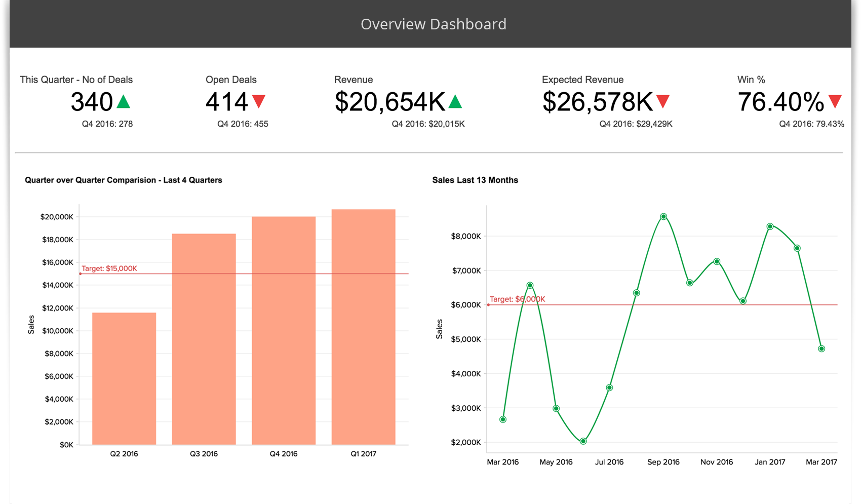The height and width of the screenshot is (504, 861).
Task: Select the lowest data point near Jun 2016
Action: coord(583,441)
